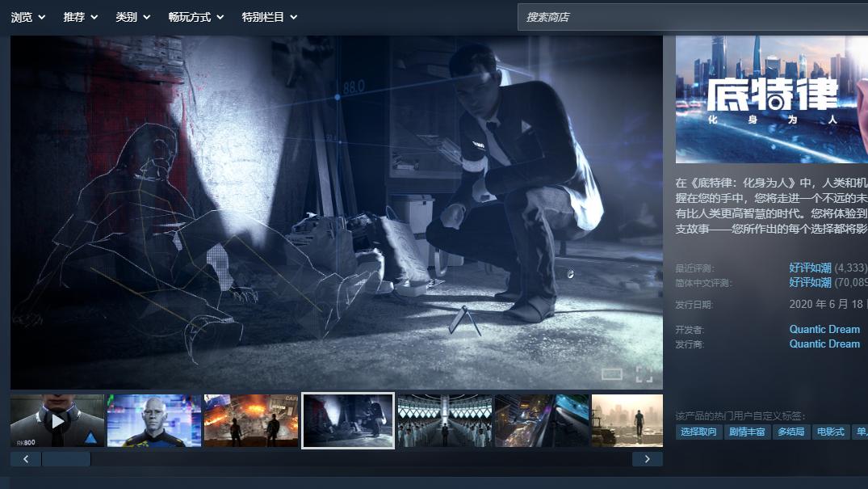This screenshot has height=489, width=868.
Task: Click the 剧情丰富 tag
Action: click(x=747, y=432)
